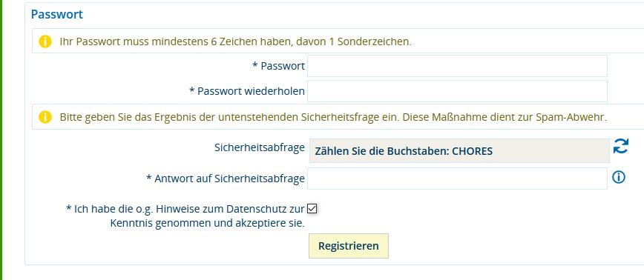This screenshot has width=644, height=280.
Task: Click the 'Zählen Sie die Buchstaben: CHORES' question box
Action: [459, 151]
